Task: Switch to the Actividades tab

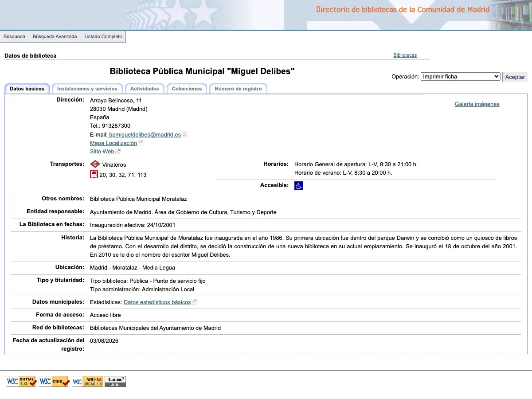Action: point(145,89)
